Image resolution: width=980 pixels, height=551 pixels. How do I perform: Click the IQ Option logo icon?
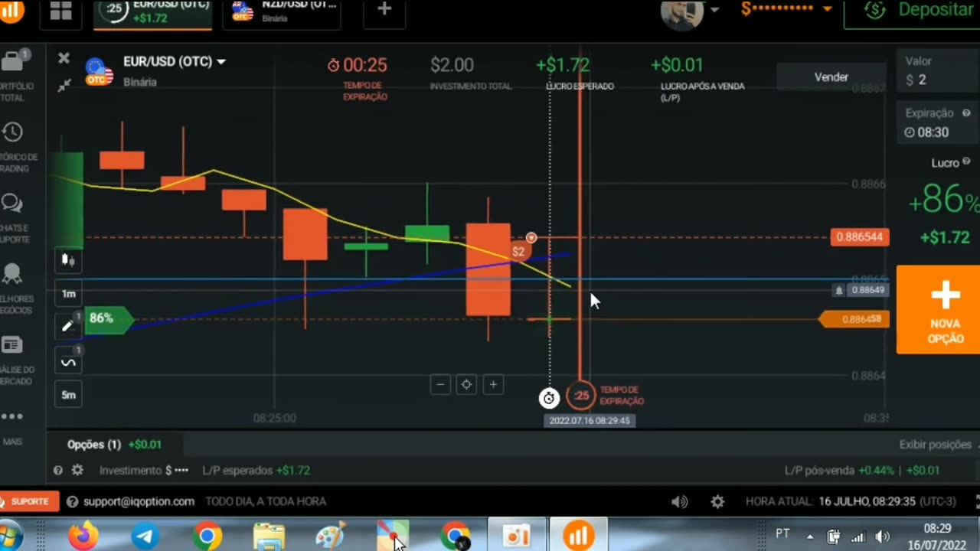11,10
